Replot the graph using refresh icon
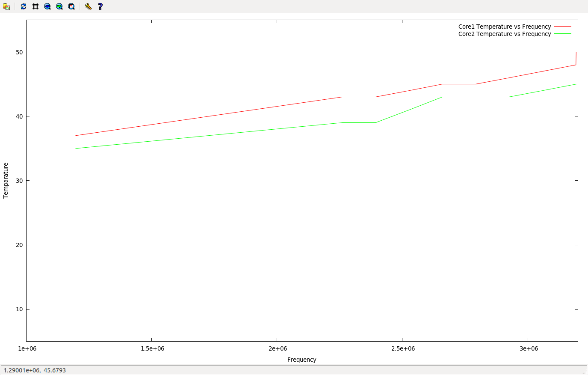 pos(24,6)
